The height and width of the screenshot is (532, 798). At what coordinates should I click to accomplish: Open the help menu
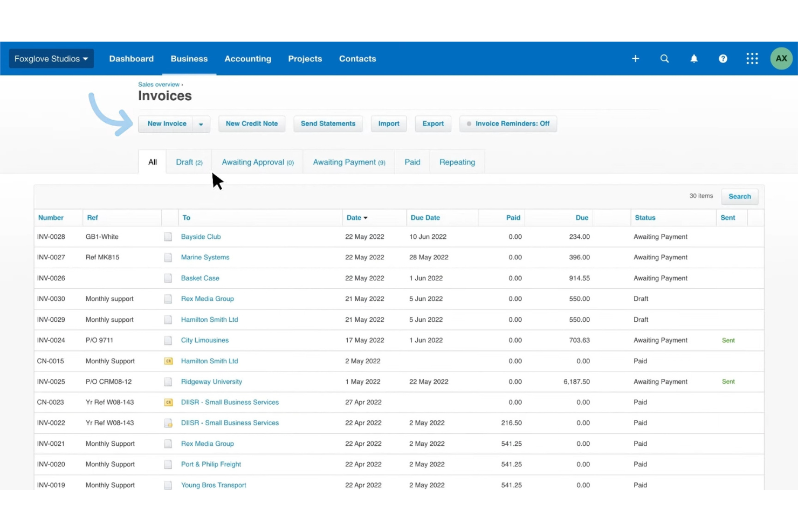(723, 58)
